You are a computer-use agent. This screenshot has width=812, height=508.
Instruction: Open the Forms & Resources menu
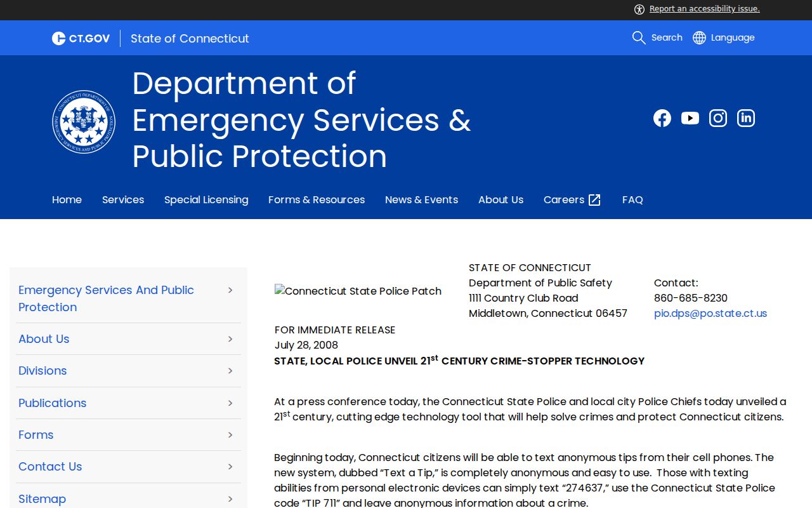click(x=317, y=199)
